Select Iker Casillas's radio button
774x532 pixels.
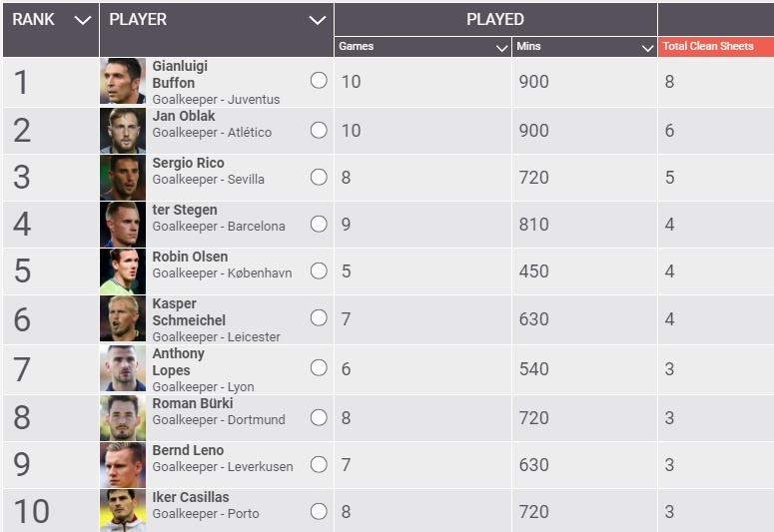coord(319,511)
